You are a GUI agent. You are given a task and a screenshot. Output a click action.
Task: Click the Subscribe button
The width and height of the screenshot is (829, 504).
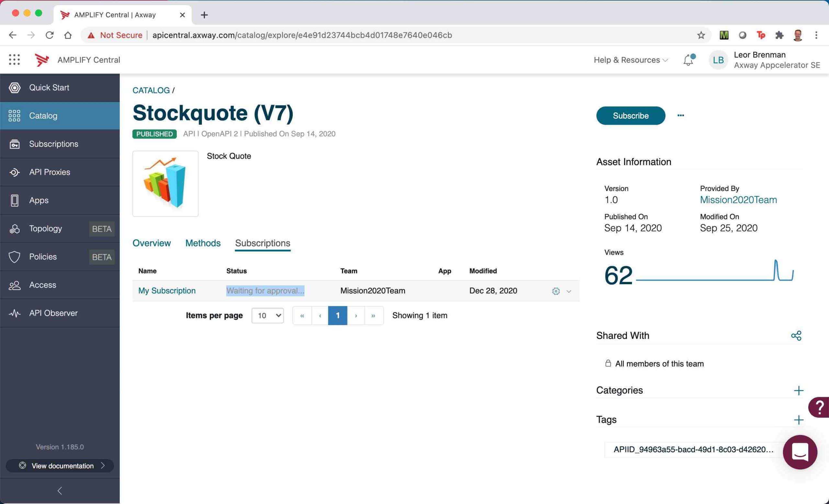[x=631, y=116]
